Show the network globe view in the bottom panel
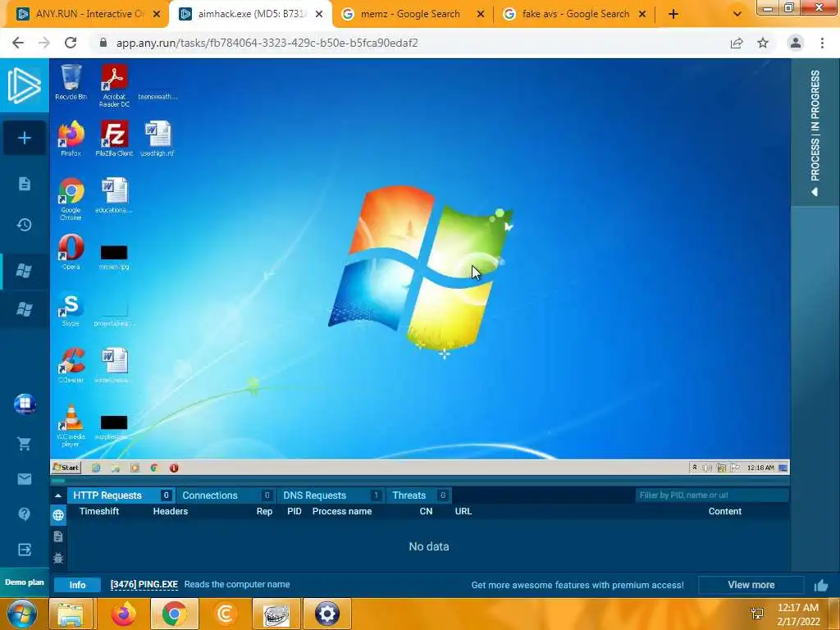 (x=58, y=515)
